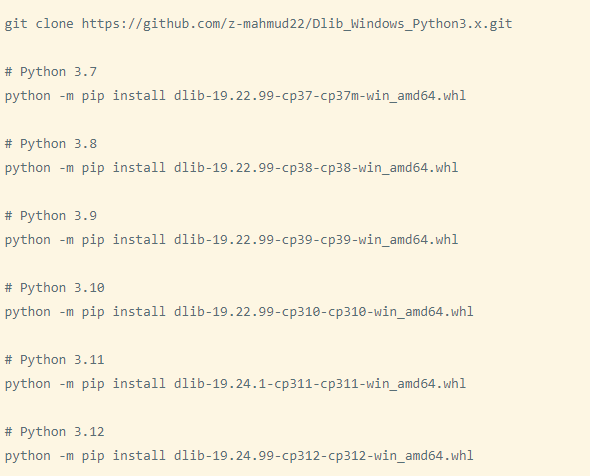Click the dlib-19.24.99 cp312 wheel filename
The image size is (590, 476).
[x=324, y=456]
